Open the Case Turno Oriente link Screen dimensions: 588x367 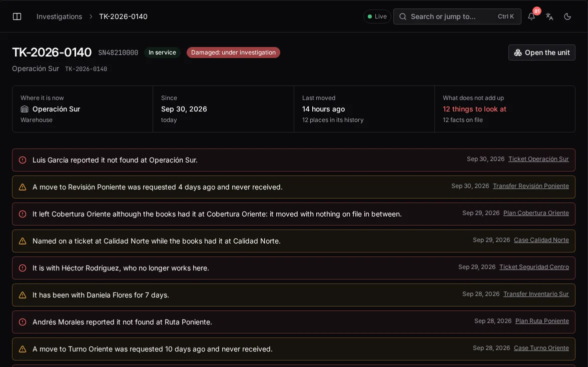[541, 348]
